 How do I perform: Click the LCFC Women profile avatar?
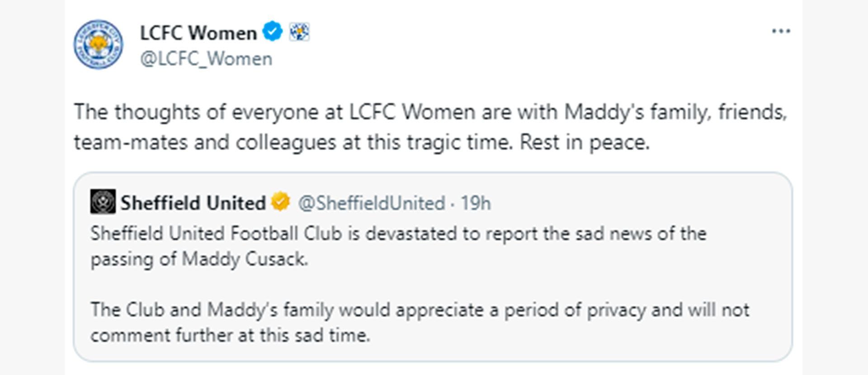(x=98, y=44)
